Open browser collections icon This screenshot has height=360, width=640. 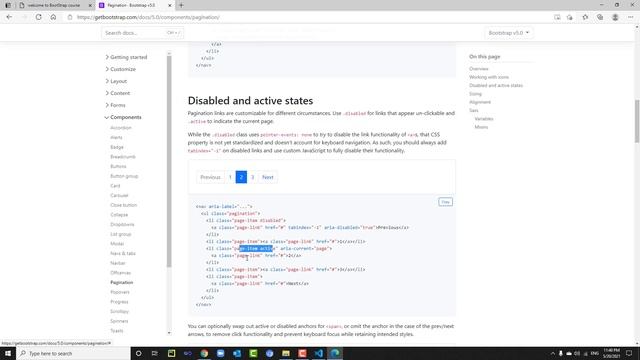tap(600, 17)
